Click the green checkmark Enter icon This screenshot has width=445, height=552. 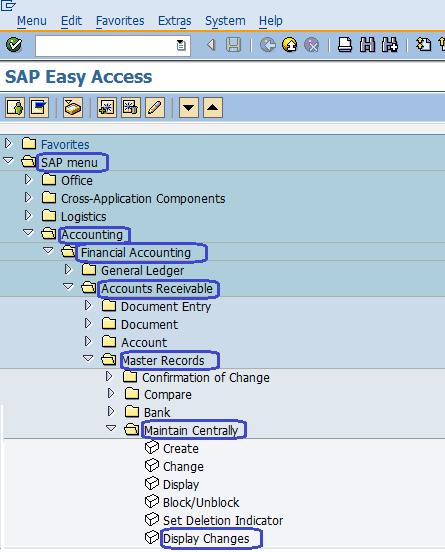click(14, 45)
